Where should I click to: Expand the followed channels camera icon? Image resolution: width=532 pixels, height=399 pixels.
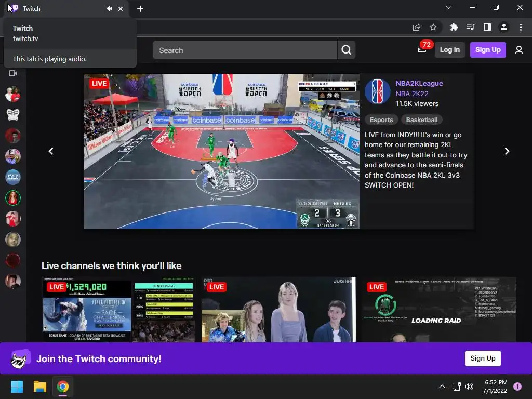click(13, 73)
